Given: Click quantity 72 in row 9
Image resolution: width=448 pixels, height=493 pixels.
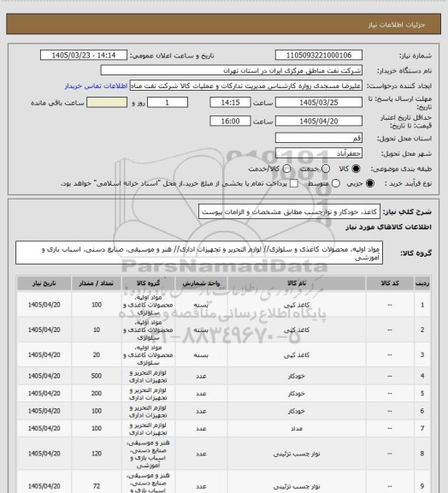Looking at the screenshot, I should (96, 486).
